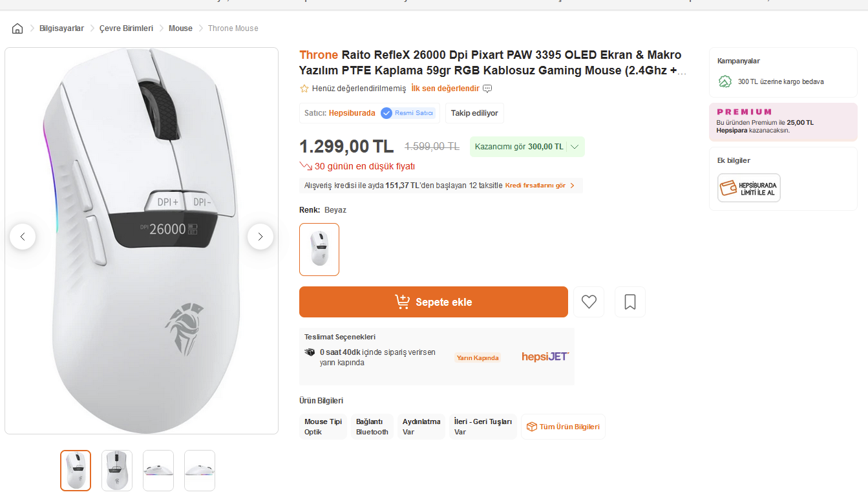Toggle the Takip ediliyor follow button
This screenshot has height=501, width=868.
click(x=474, y=113)
